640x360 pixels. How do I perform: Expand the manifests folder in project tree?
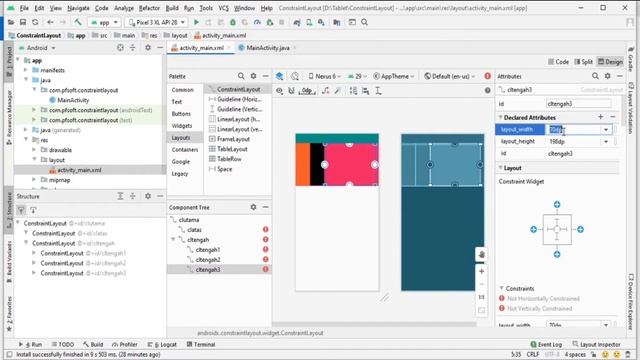[26, 70]
